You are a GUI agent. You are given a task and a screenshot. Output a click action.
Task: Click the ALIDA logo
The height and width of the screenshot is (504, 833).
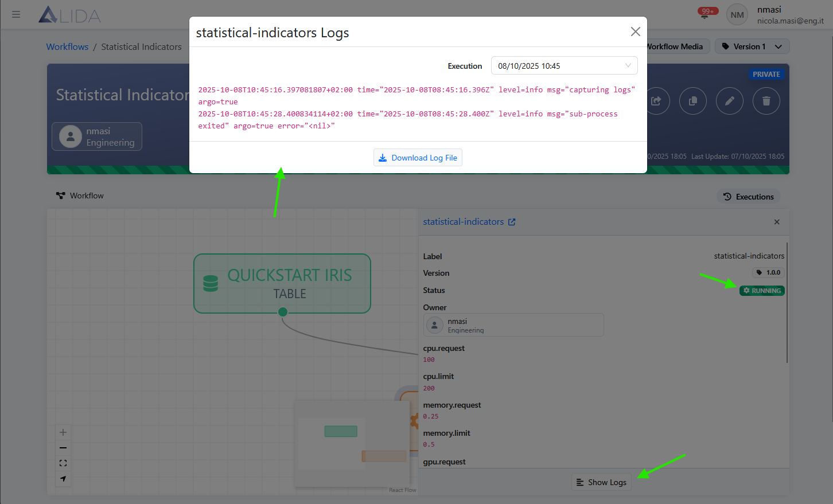(69, 15)
